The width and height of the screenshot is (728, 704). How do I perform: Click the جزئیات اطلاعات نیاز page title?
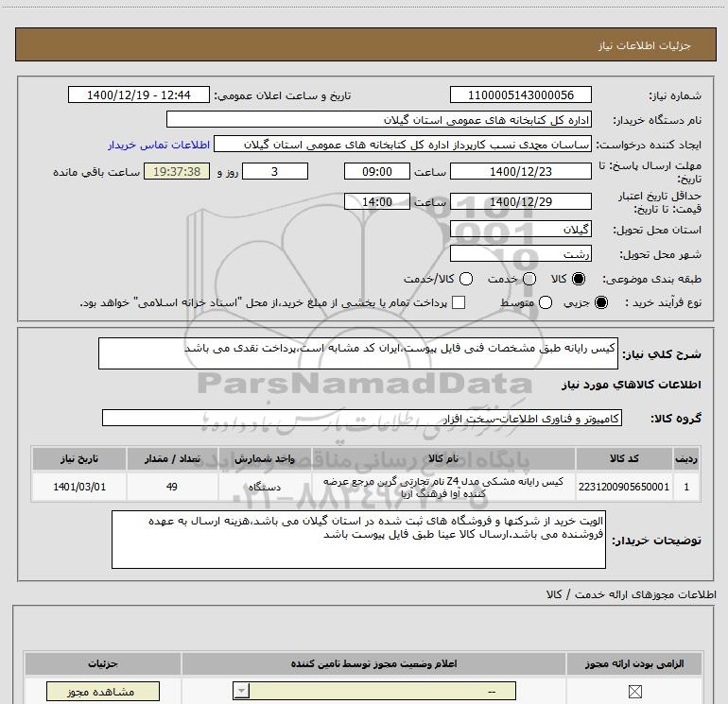pyautogui.click(x=645, y=45)
